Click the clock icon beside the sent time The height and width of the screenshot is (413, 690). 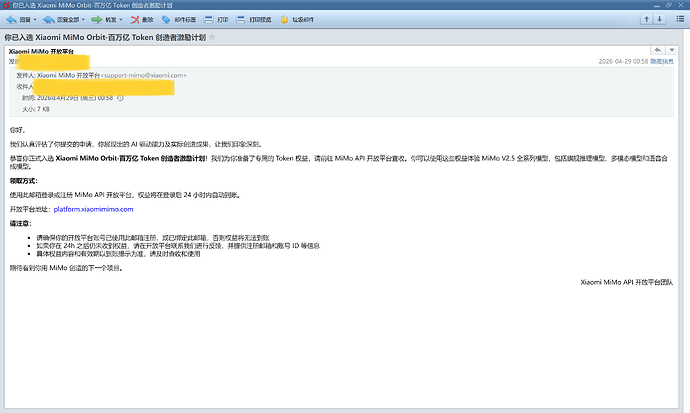120,98
